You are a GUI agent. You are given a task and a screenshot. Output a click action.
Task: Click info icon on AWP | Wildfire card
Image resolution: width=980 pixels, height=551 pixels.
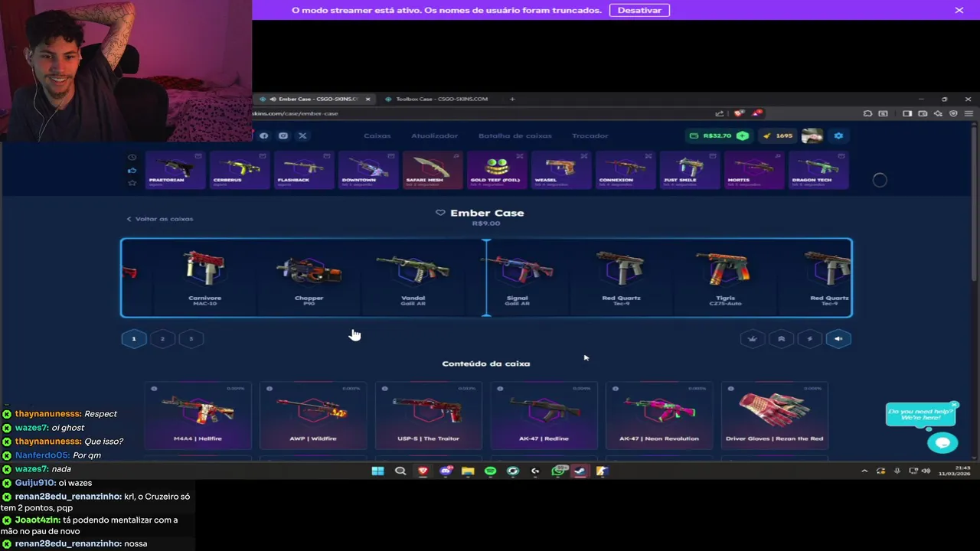point(269,389)
